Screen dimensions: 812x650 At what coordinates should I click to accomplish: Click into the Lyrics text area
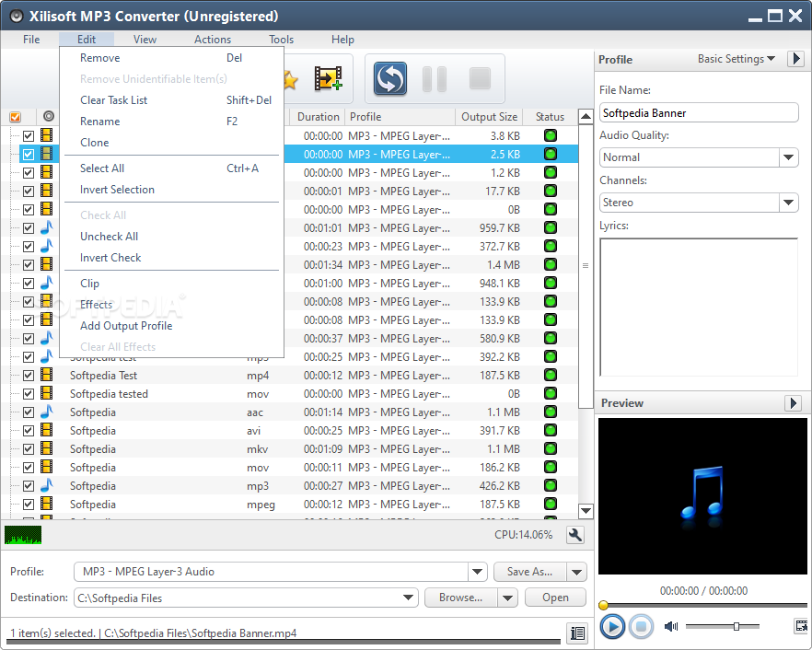(699, 308)
